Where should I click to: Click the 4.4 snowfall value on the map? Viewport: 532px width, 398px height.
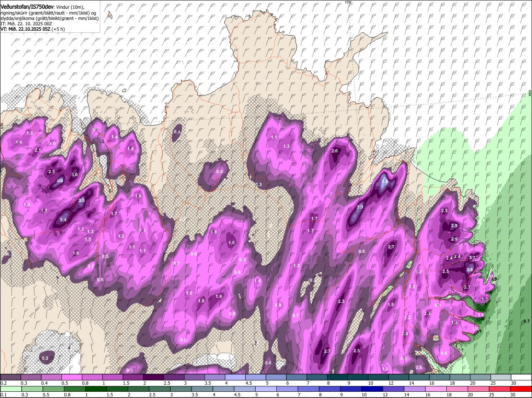click(x=60, y=181)
